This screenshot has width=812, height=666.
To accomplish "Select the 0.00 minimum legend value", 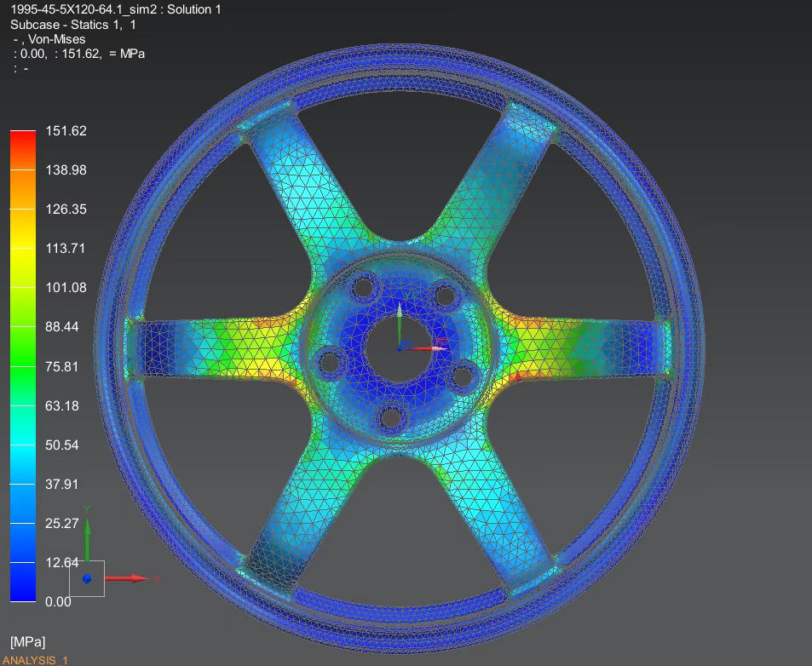I will (x=59, y=601).
